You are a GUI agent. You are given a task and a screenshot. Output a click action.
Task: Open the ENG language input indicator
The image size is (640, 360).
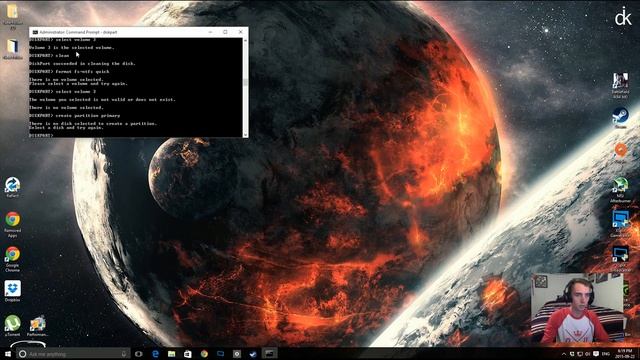point(606,354)
